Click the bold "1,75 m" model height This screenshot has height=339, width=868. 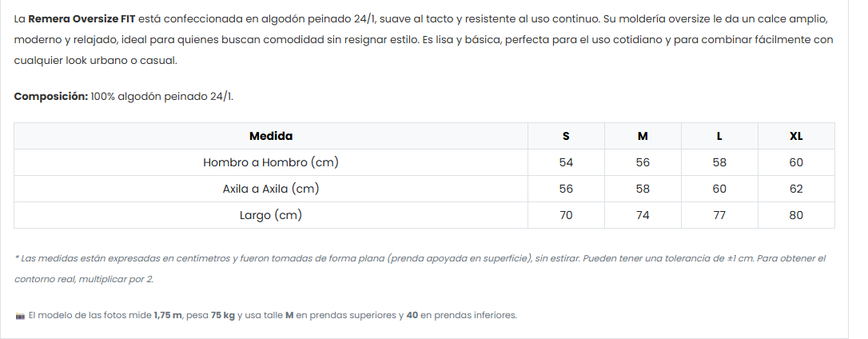168,316
